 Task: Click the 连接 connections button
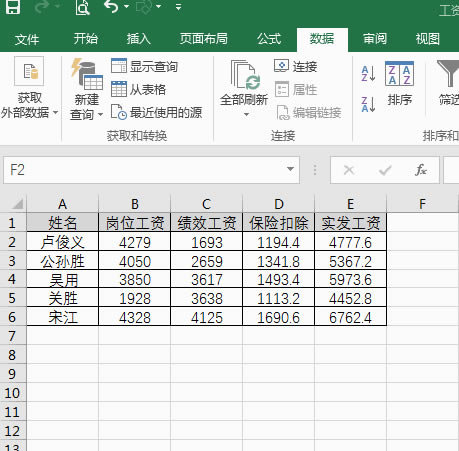295,66
